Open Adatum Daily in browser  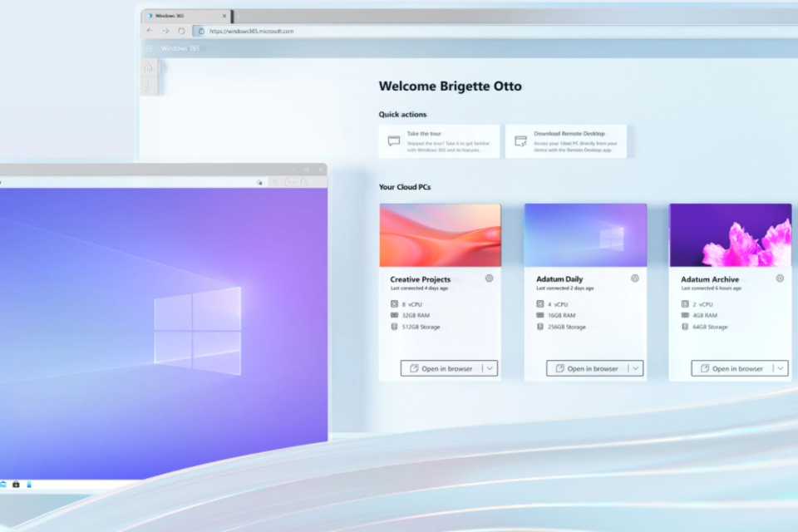[x=587, y=368]
